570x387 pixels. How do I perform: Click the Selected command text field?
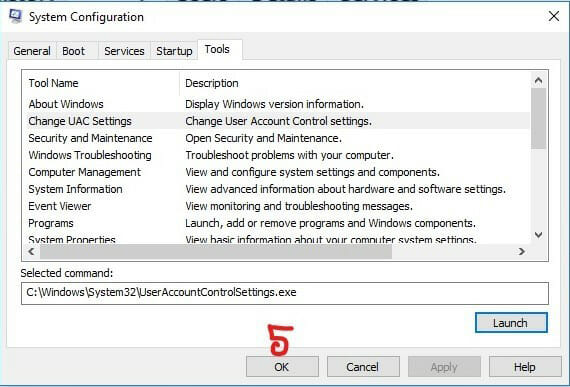tap(285, 293)
